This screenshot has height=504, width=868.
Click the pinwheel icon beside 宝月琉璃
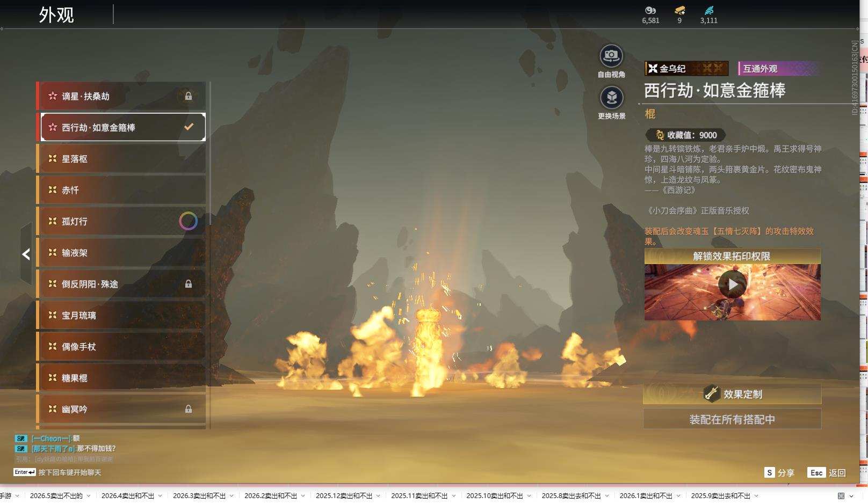(x=53, y=315)
